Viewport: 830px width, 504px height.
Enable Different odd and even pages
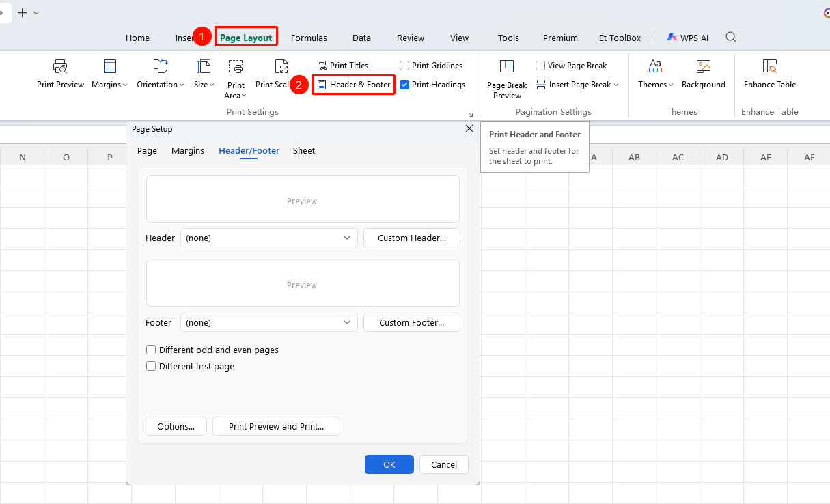point(152,350)
